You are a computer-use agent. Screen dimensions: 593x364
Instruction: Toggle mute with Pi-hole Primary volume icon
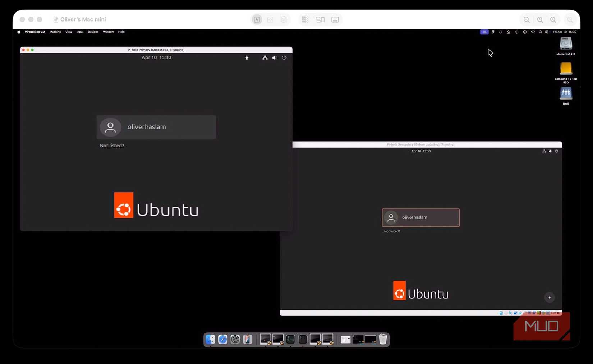coord(275,57)
